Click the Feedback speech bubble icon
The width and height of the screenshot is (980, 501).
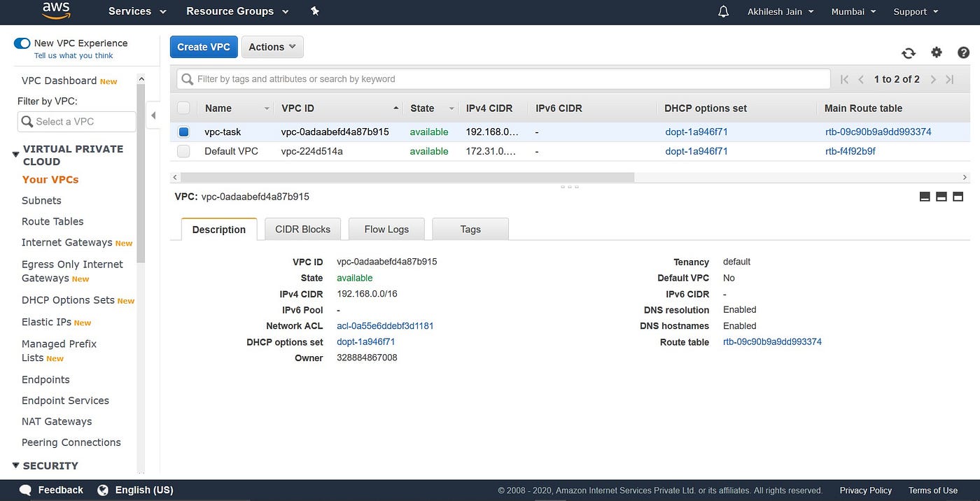(x=26, y=490)
